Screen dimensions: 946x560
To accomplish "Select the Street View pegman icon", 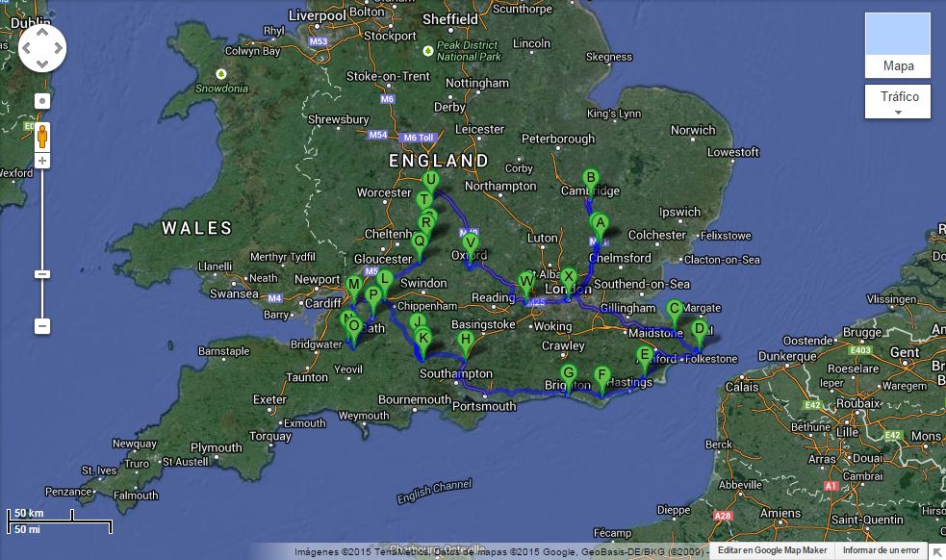I will click(x=42, y=138).
